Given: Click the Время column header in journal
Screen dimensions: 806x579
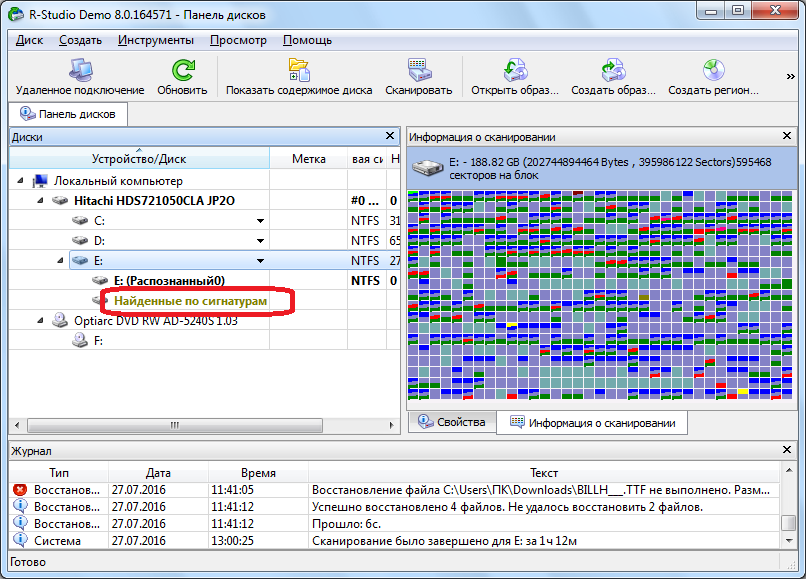Looking at the screenshot, I should click(x=259, y=473).
